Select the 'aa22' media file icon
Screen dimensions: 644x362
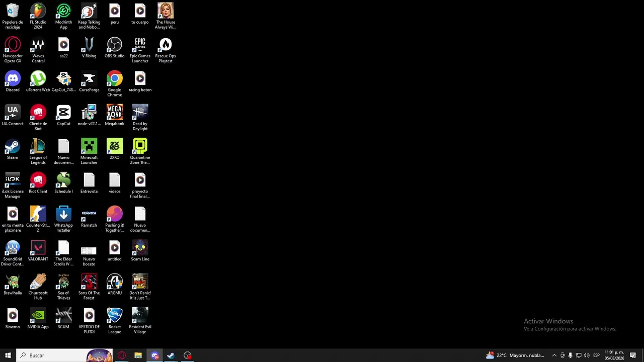point(63,48)
